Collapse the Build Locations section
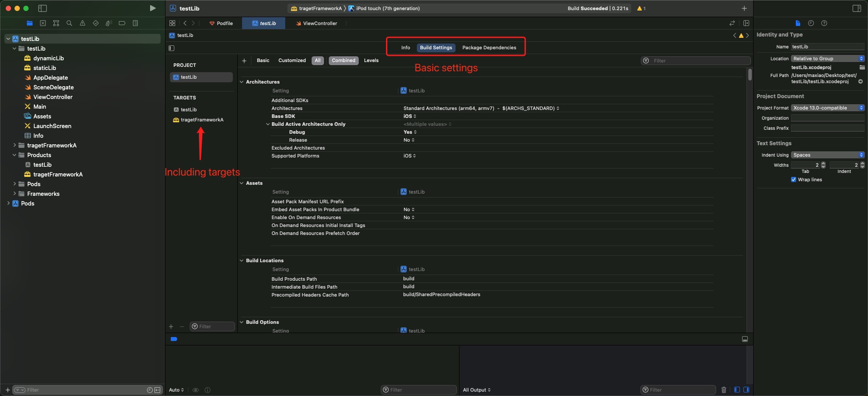This screenshot has width=868, height=396. pos(242,260)
